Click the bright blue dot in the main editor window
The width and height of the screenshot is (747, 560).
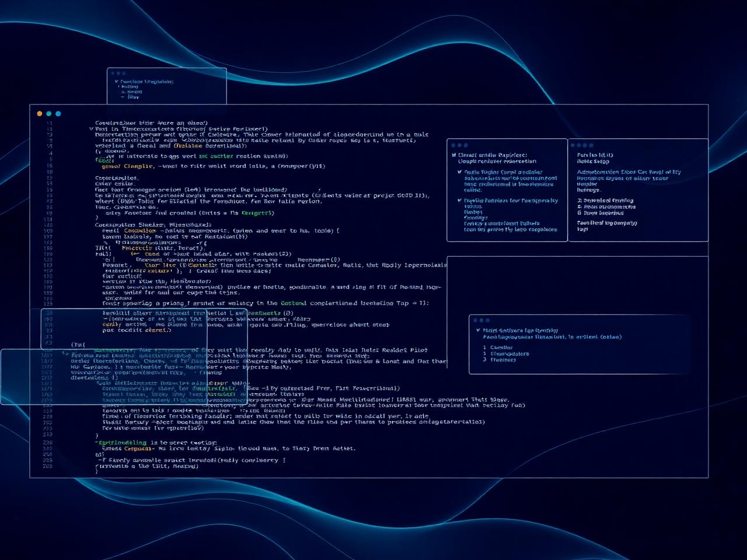58,114
